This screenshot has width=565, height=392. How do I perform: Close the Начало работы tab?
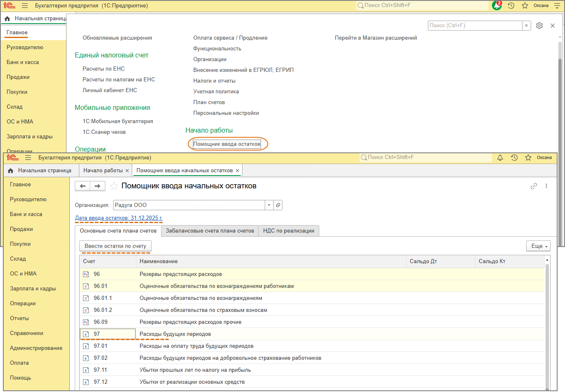(x=127, y=171)
